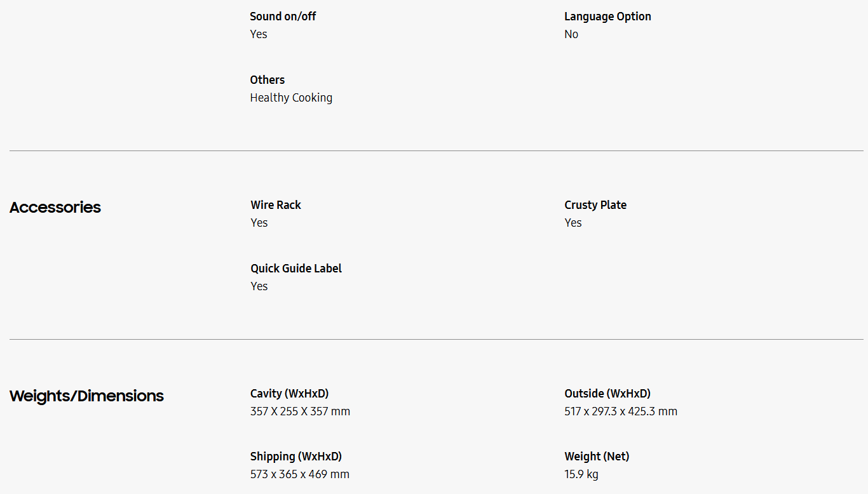
Task: Select the Language Option label
Action: click(607, 17)
